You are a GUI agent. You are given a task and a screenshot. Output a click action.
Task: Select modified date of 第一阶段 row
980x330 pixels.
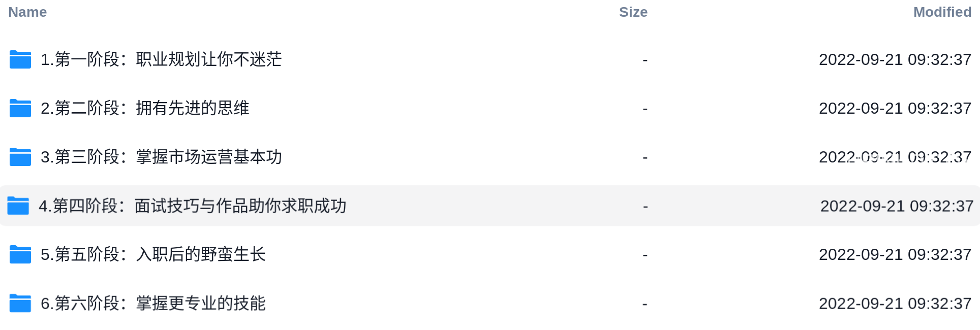click(x=895, y=59)
